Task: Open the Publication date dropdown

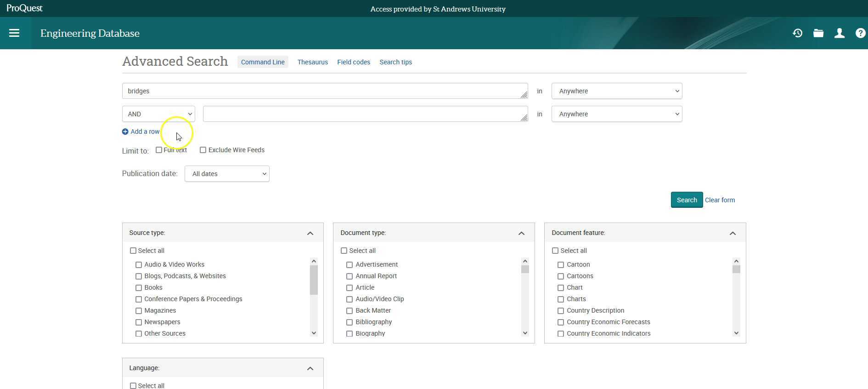Action: pos(227,174)
